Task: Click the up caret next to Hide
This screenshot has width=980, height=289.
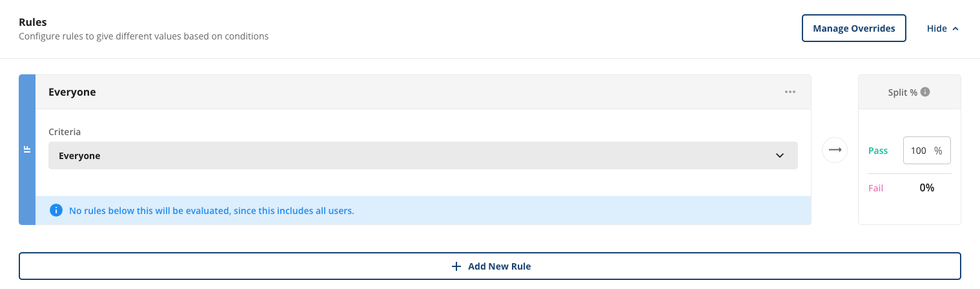Action: coord(955,28)
